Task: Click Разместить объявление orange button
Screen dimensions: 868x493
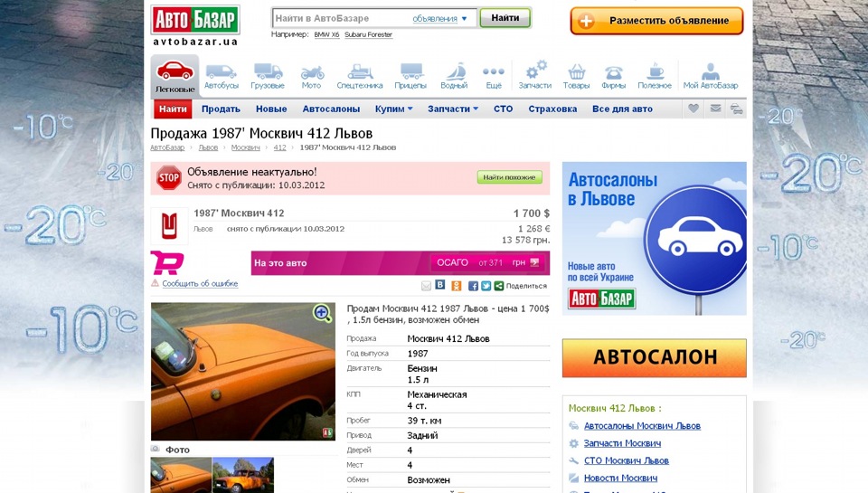Action: (656, 21)
